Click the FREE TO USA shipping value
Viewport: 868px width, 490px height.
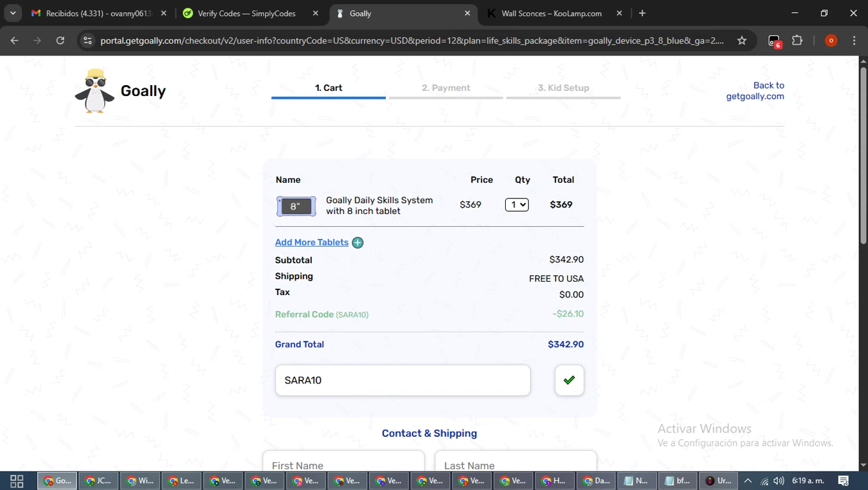pyautogui.click(x=556, y=279)
